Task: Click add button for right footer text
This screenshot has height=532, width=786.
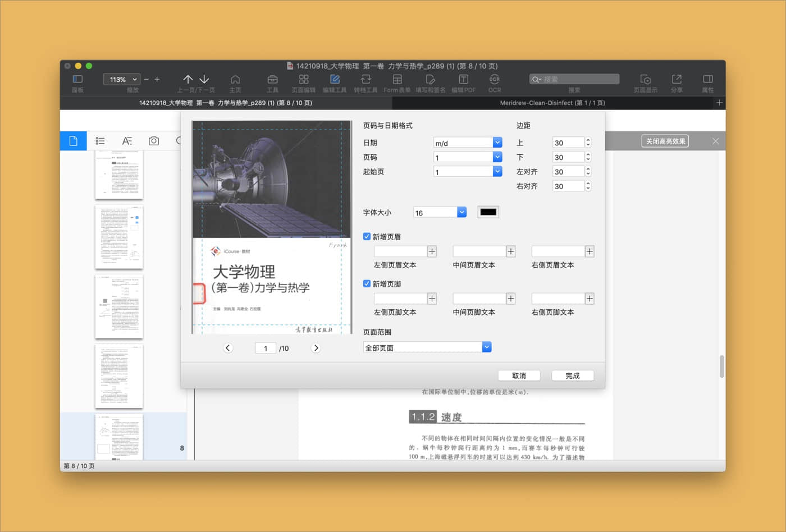Action: (589, 299)
